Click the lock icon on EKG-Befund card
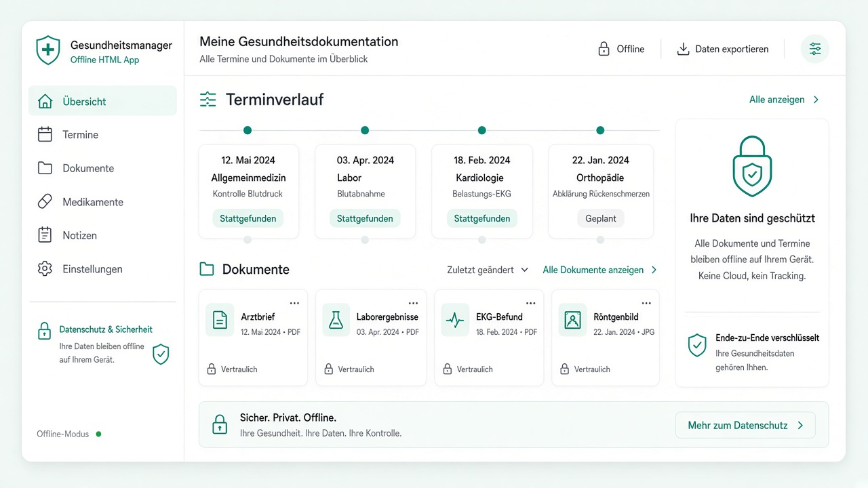 coord(448,369)
